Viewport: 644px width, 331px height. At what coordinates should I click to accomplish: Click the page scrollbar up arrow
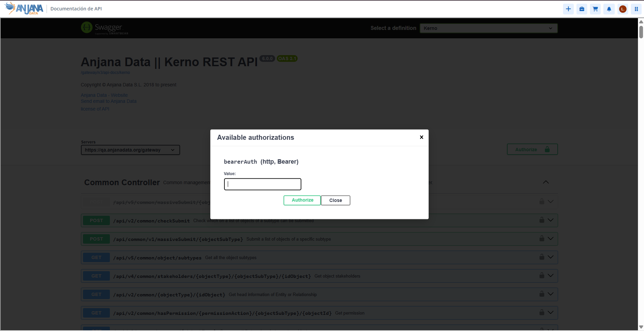point(641,21)
